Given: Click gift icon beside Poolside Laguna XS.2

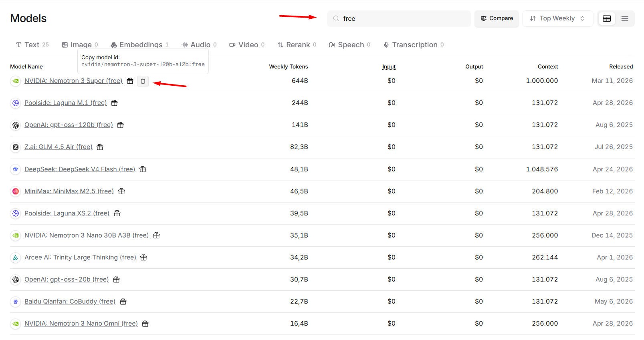Looking at the screenshot, I should click(x=117, y=213).
